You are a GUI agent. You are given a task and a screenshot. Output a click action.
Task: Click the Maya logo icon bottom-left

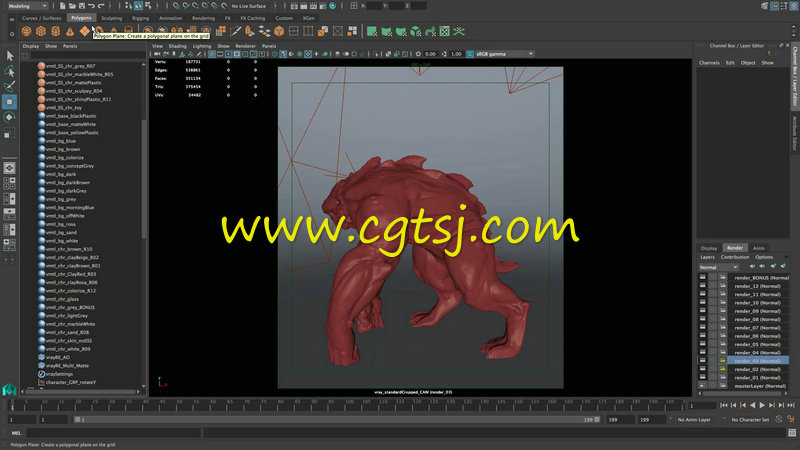pyautogui.click(x=9, y=390)
